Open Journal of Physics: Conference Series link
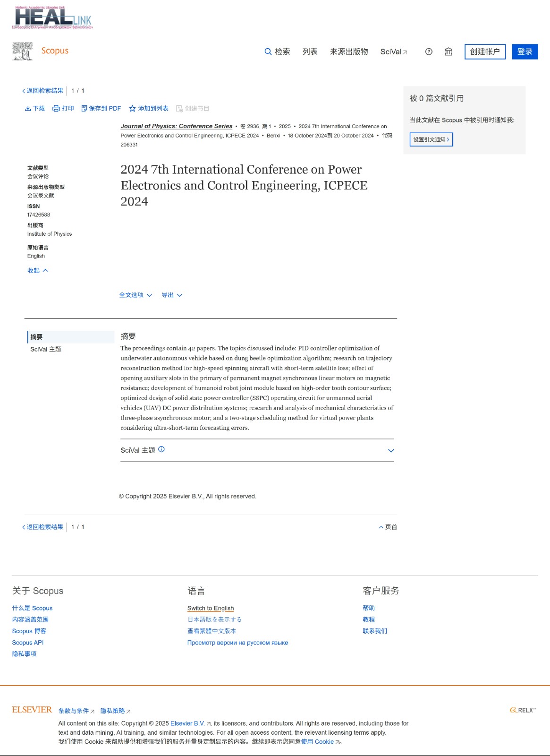550x756 pixels. [177, 126]
